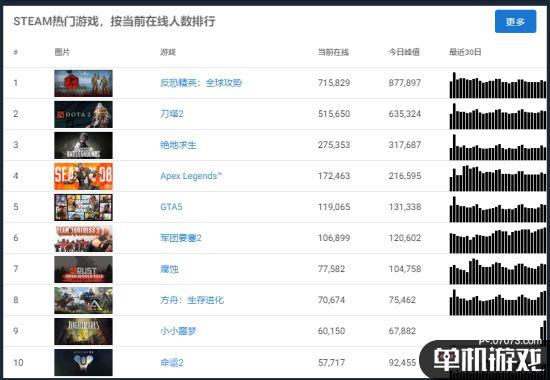The height and width of the screenshot is (380, 550).
Task: Open the Team Fortress 2 thumbnail
Action: pos(83,238)
